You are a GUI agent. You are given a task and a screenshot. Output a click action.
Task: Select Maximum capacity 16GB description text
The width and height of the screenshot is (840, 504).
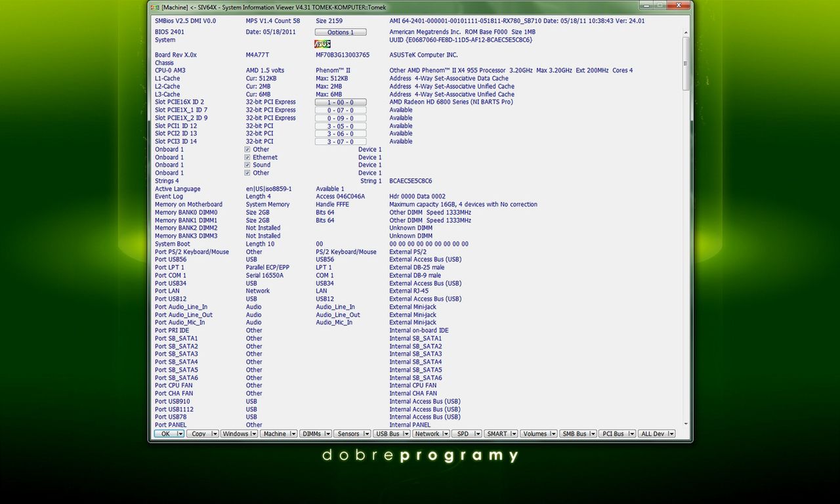pos(463,205)
